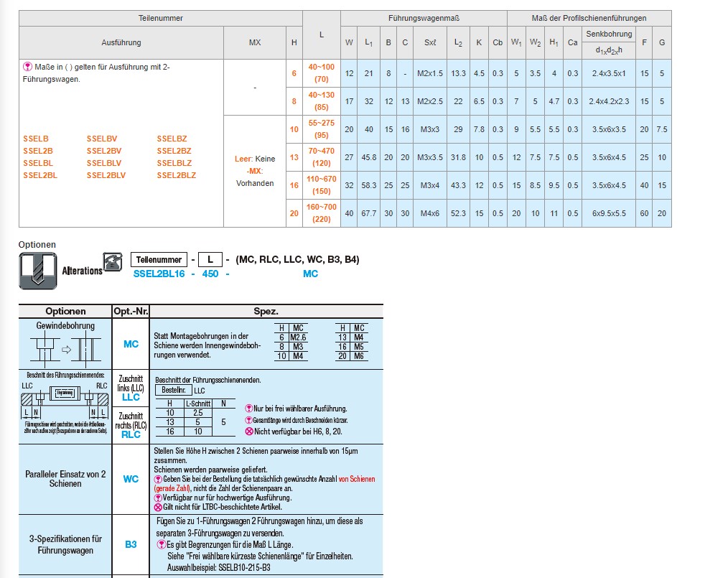Select part number SSEL2BZ
Screen dimensions: 728x578
pos(174,151)
